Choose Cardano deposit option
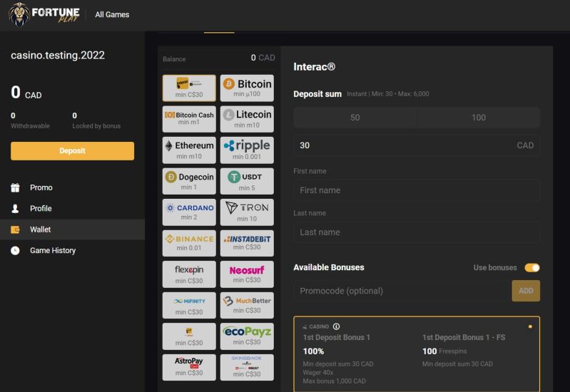The width and height of the screenshot is (570, 392). (x=189, y=212)
